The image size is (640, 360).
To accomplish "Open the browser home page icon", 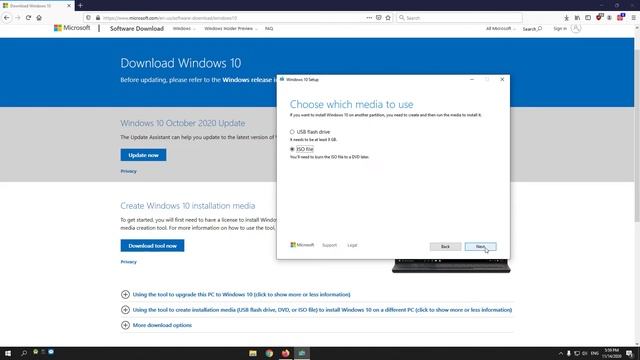I will [x=39, y=18].
